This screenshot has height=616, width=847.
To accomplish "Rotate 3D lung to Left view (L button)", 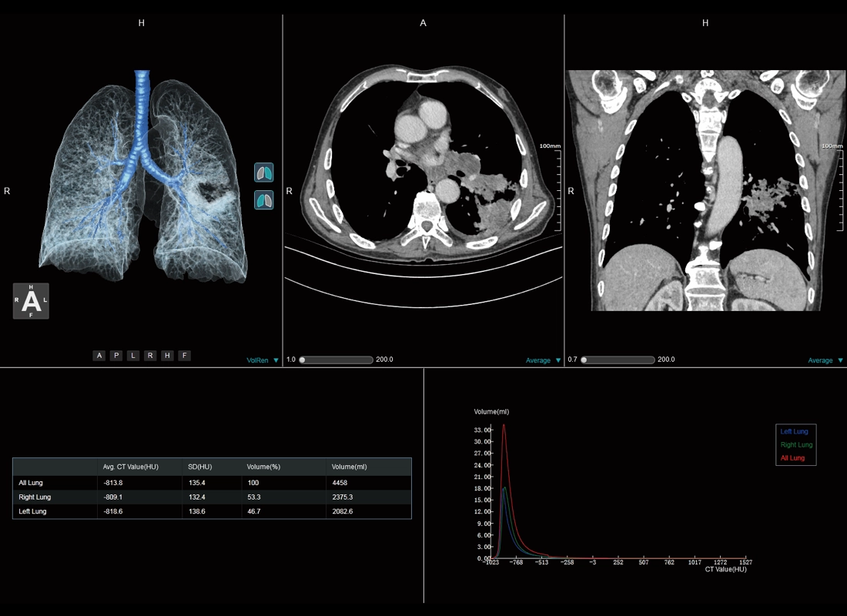I will tap(133, 356).
